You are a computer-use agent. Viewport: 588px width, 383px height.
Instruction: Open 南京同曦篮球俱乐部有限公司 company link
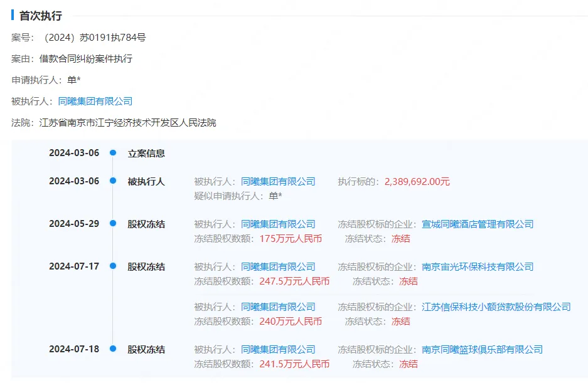(482, 350)
